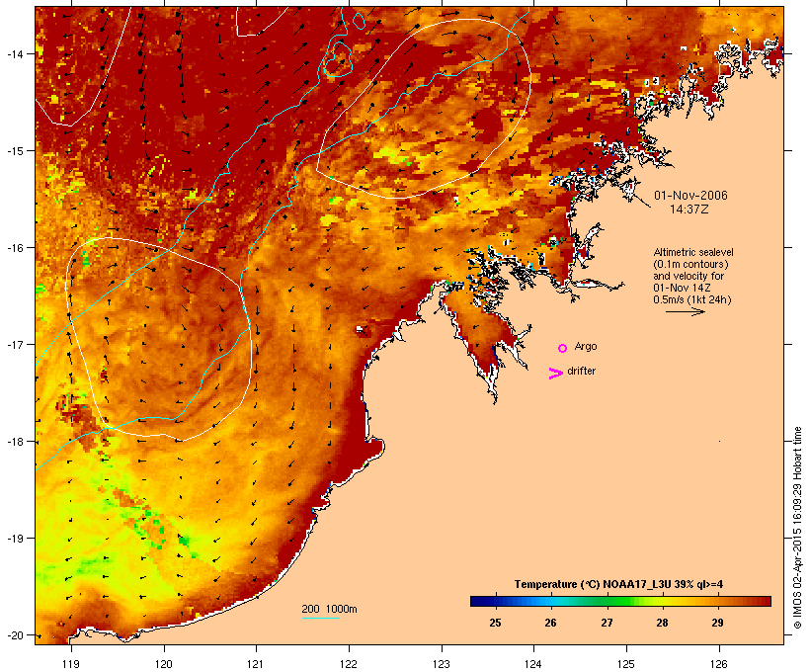Click the '0.5m/s (1kt 24h)' text

coord(692,299)
